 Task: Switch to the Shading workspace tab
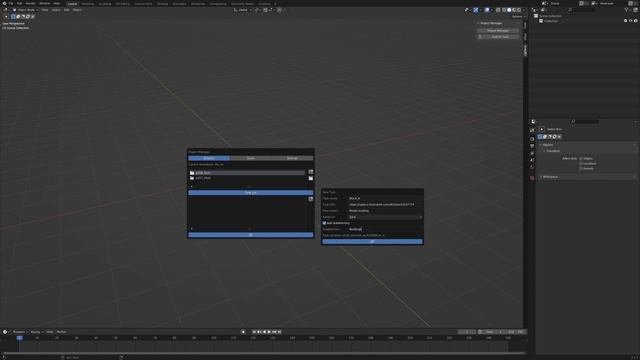click(162, 4)
